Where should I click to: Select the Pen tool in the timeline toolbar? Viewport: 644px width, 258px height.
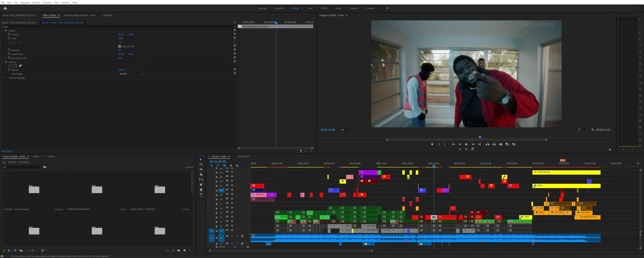(x=201, y=185)
